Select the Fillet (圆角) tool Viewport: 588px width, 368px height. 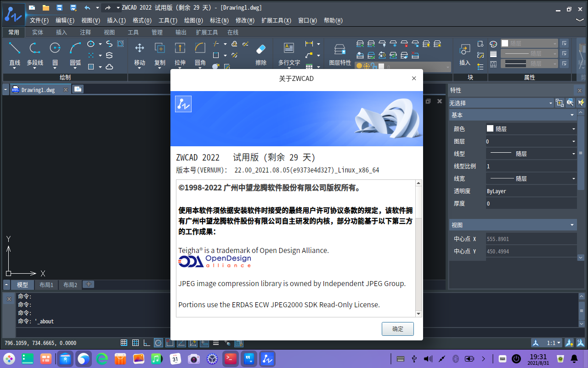point(200,54)
